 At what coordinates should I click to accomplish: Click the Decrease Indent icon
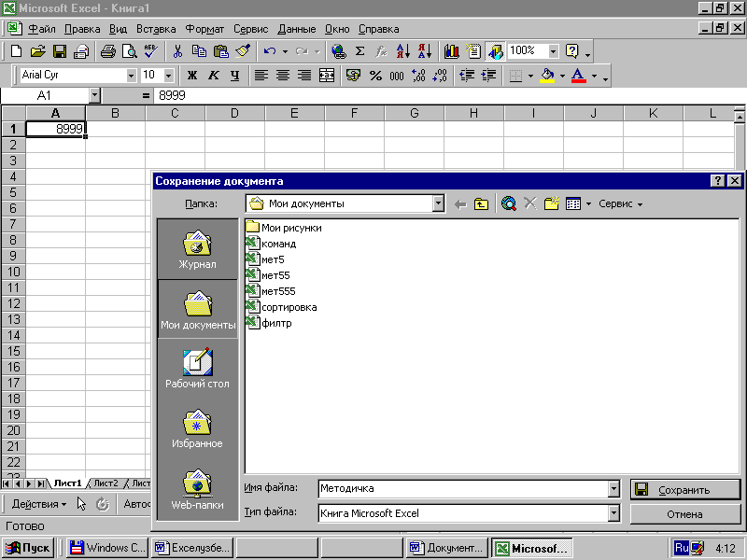467,76
